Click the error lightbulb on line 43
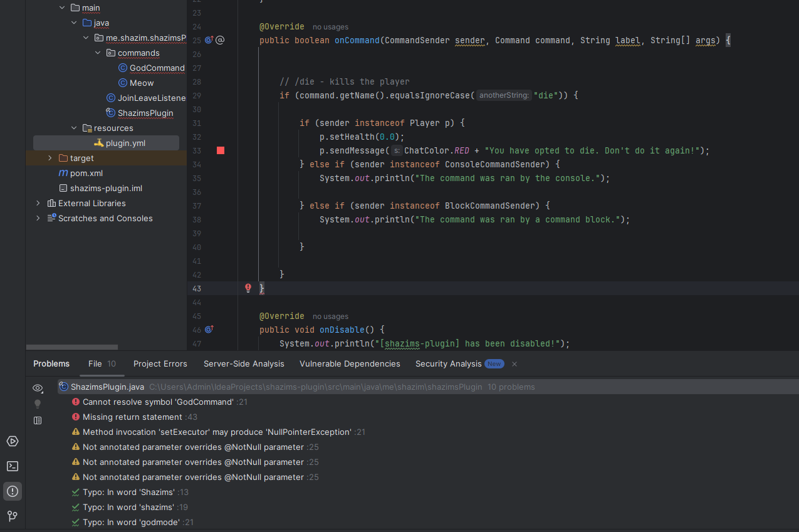Viewport: 799px width, 532px height. [248, 288]
